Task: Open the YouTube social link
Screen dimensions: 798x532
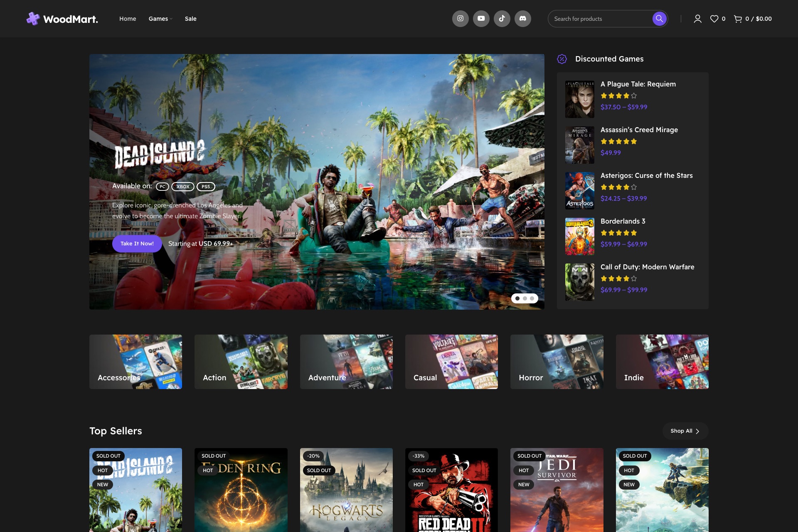Action: click(481, 19)
